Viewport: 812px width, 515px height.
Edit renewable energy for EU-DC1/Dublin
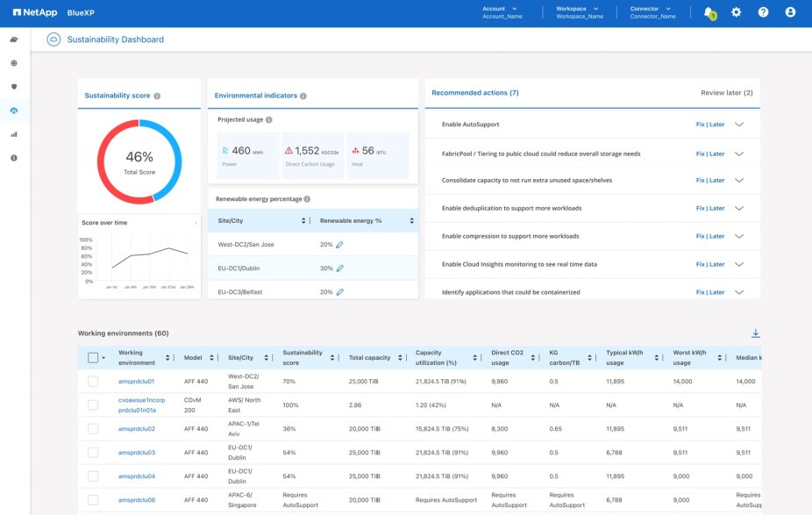click(x=339, y=268)
